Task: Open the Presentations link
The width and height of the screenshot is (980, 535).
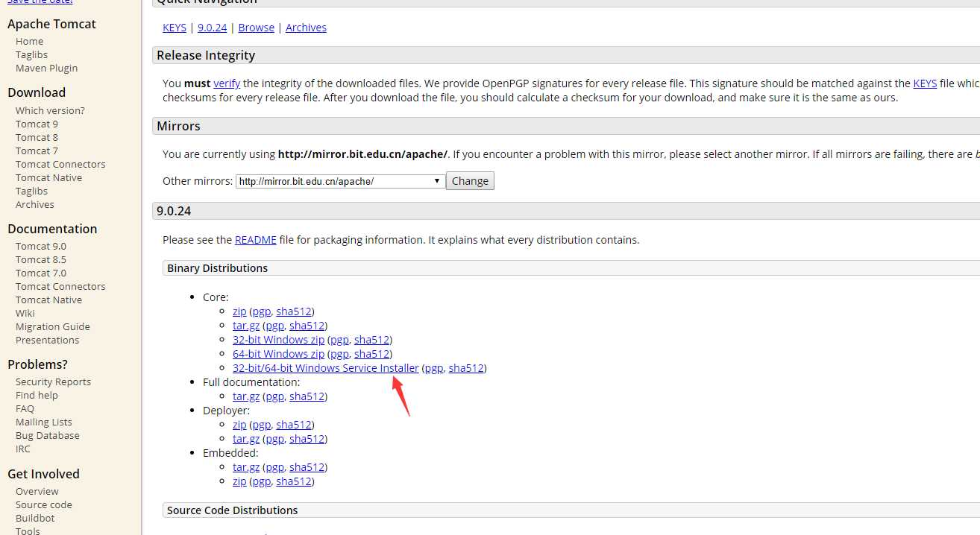Action: click(x=47, y=340)
